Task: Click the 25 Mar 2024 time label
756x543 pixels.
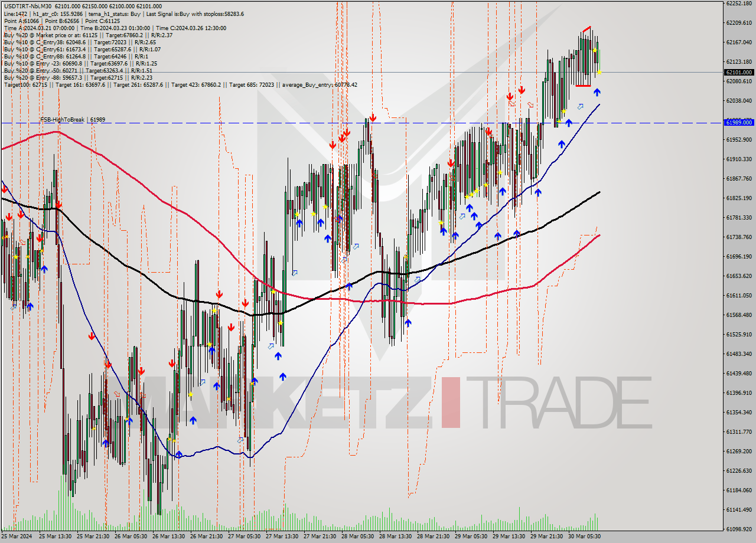Action: tap(17, 537)
